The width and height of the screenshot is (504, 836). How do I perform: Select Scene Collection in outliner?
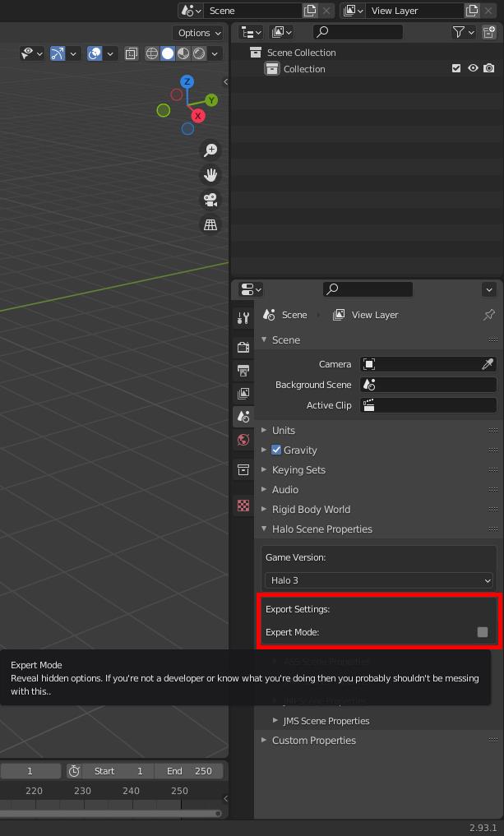(x=302, y=53)
